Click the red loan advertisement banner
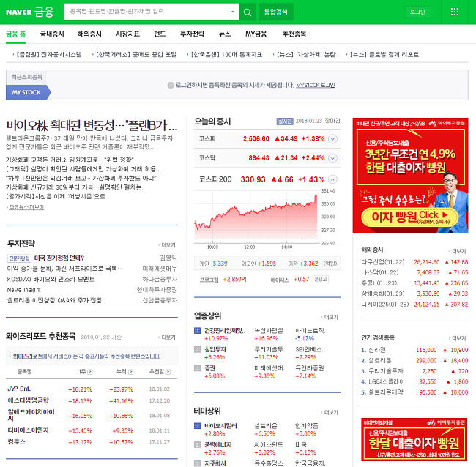 click(x=410, y=176)
